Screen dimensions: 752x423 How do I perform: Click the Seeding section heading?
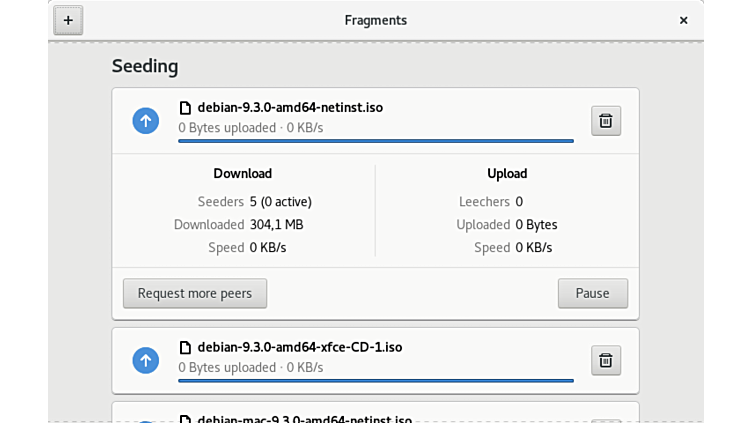145,66
